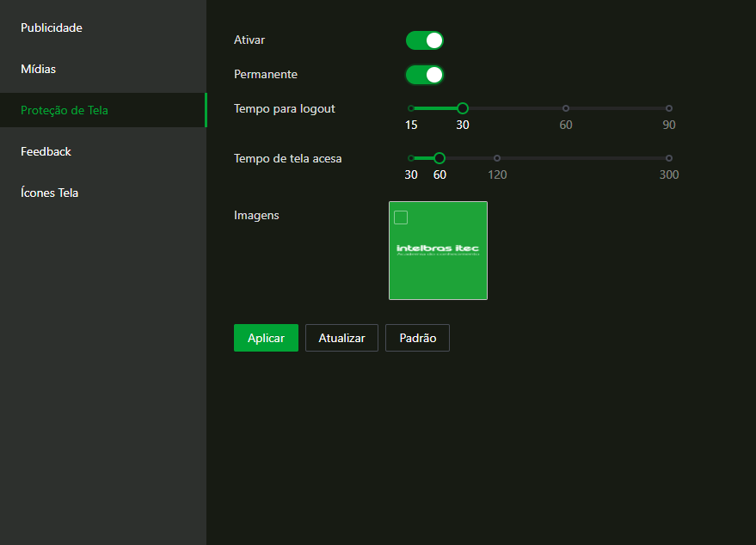The height and width of the screenshot is (545, 756).
Task: Click the logout slider handle at 30
Action: (x=463, y=108)
